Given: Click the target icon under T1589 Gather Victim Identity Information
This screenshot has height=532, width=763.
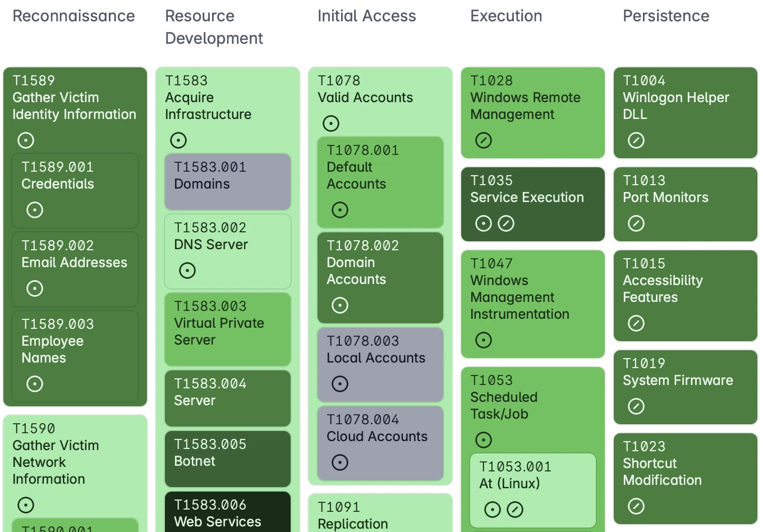Looking at the screenshot, I should coord(26,140).
